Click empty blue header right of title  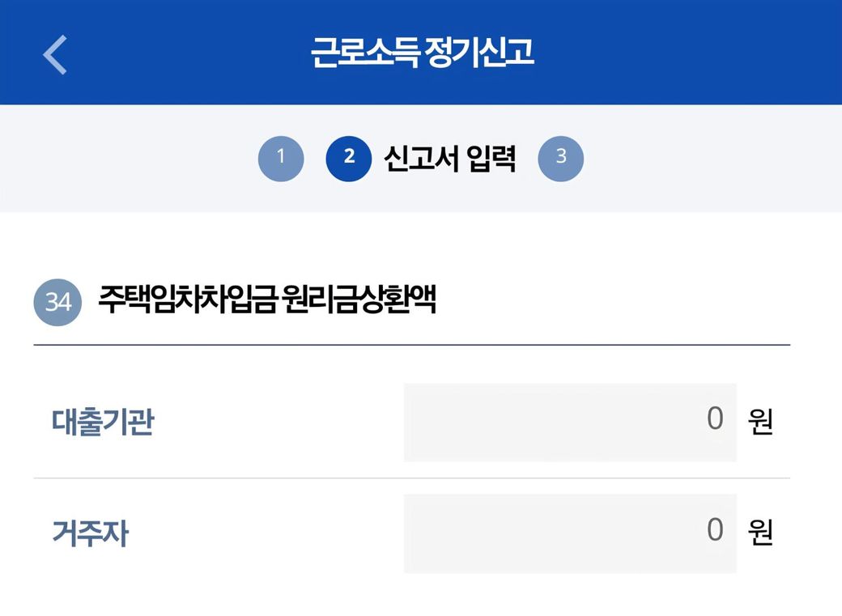point(696,53)
